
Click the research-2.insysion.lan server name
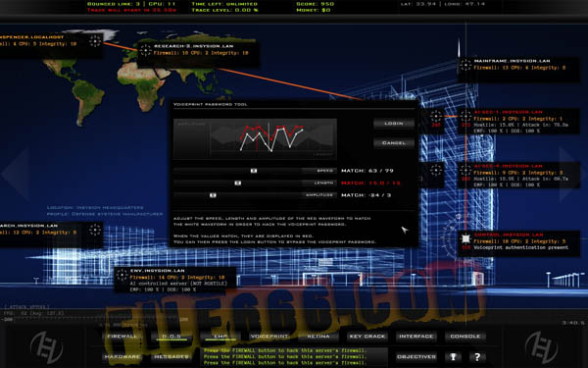[x=193, y=46]
